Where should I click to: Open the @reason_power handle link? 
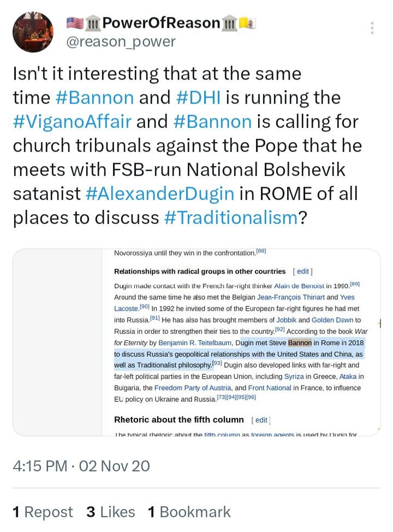121,42
